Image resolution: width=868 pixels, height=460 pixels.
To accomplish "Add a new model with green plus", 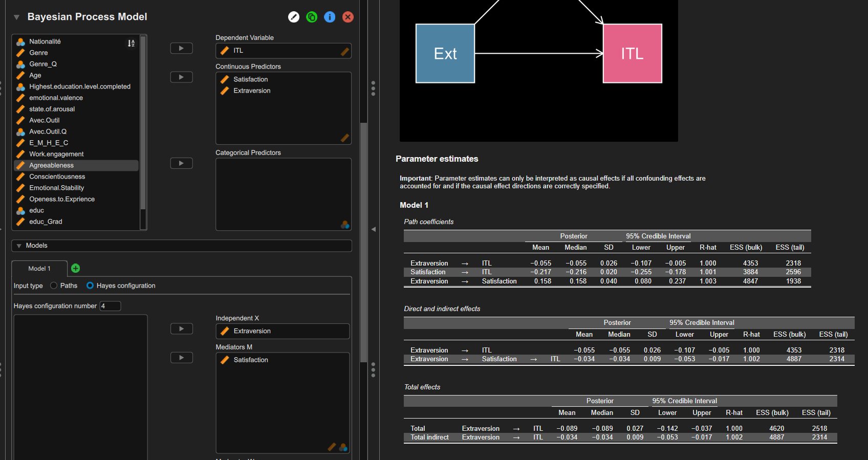I will click(75, 268).
